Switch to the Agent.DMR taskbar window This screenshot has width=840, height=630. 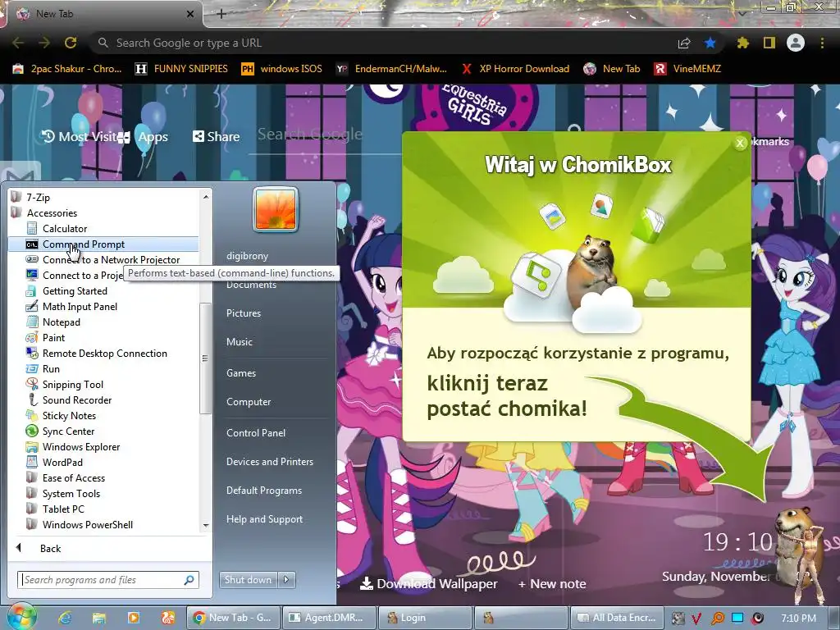pos(328,618)
